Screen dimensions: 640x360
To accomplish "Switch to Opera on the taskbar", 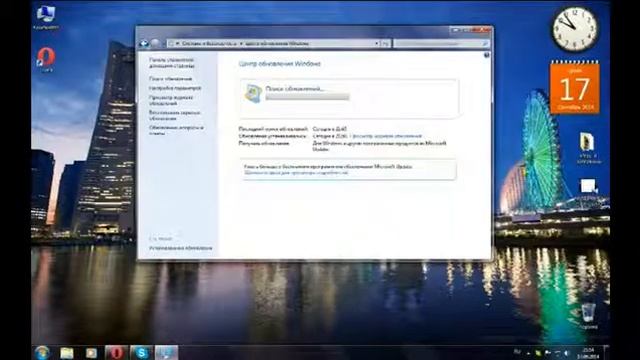I will click(x=116, y=353).
